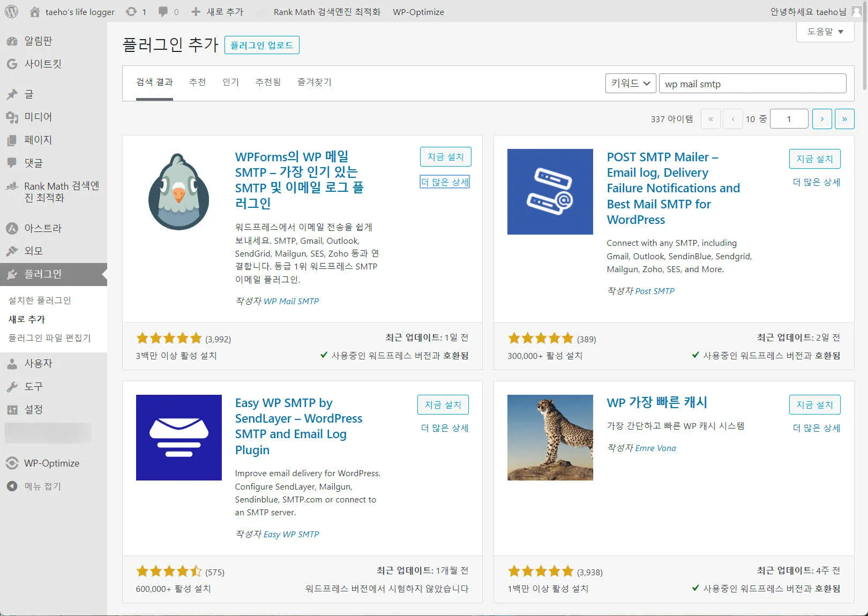
Task: Click the plugin search input field
Action: point(752,84)
